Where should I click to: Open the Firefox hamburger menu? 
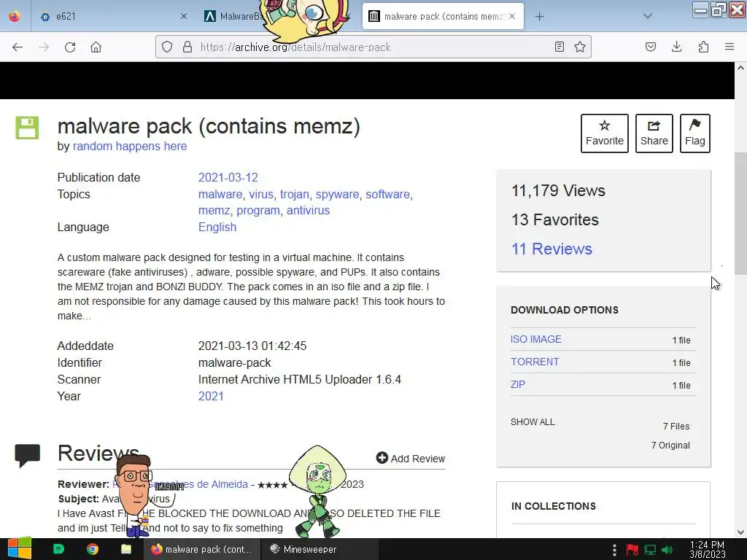(x=729, y=47)
